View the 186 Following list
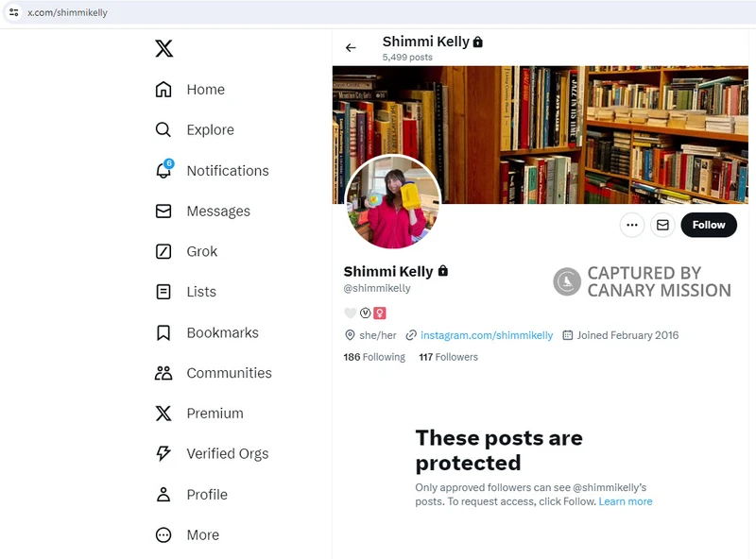 [x=374, y=357]
